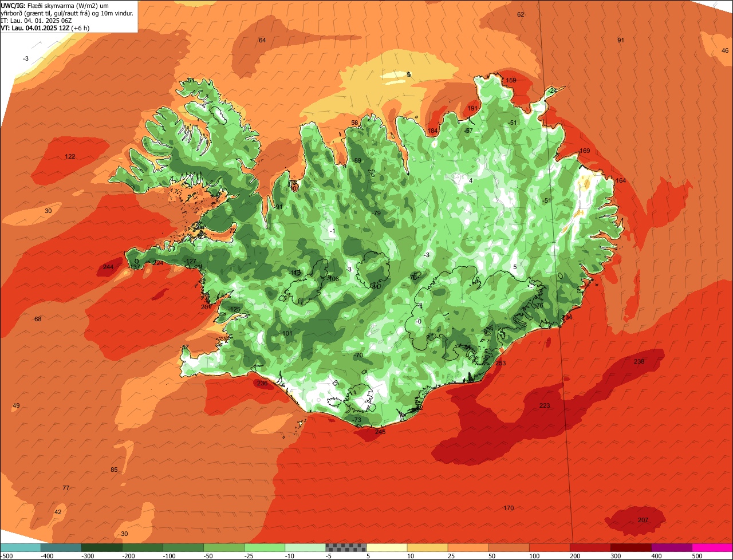Viewport: 733px width, 560px height.
Task: Click the flux value '64' on the map
Action: (x=262, y=40)
